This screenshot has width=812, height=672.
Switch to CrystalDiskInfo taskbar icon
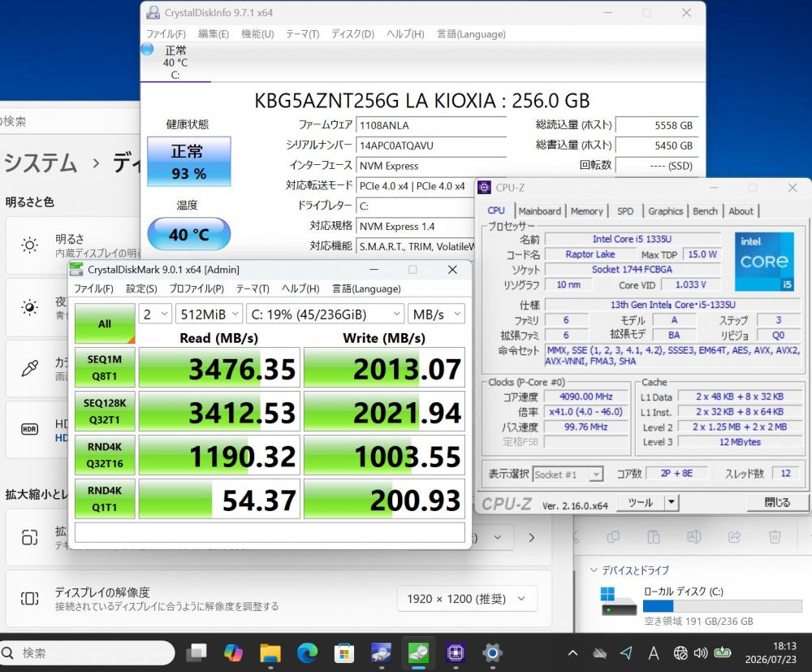381,652
